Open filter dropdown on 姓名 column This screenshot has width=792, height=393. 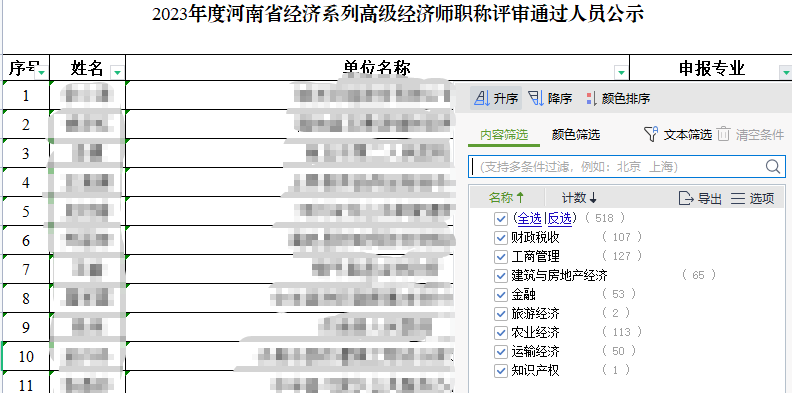[x=117, y=73]
